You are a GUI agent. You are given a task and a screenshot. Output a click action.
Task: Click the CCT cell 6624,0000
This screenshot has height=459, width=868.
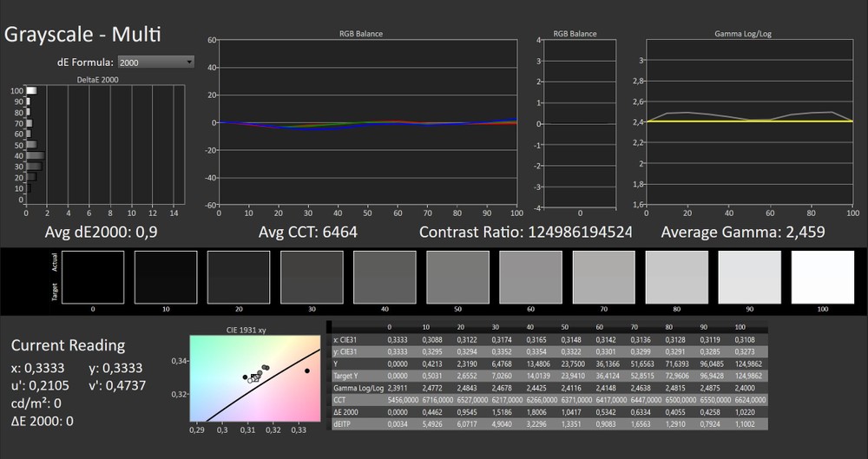[x=751, y=400]
